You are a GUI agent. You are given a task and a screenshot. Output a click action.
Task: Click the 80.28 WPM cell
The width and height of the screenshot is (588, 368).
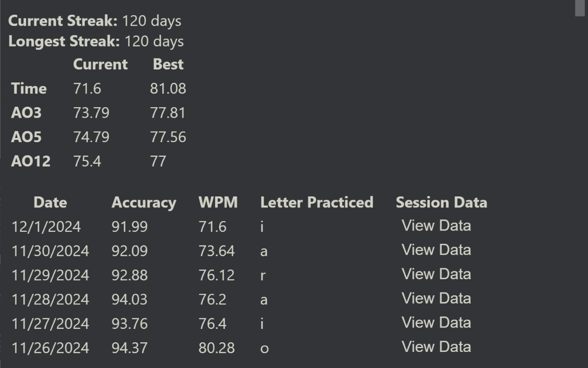tap(216, 348)
